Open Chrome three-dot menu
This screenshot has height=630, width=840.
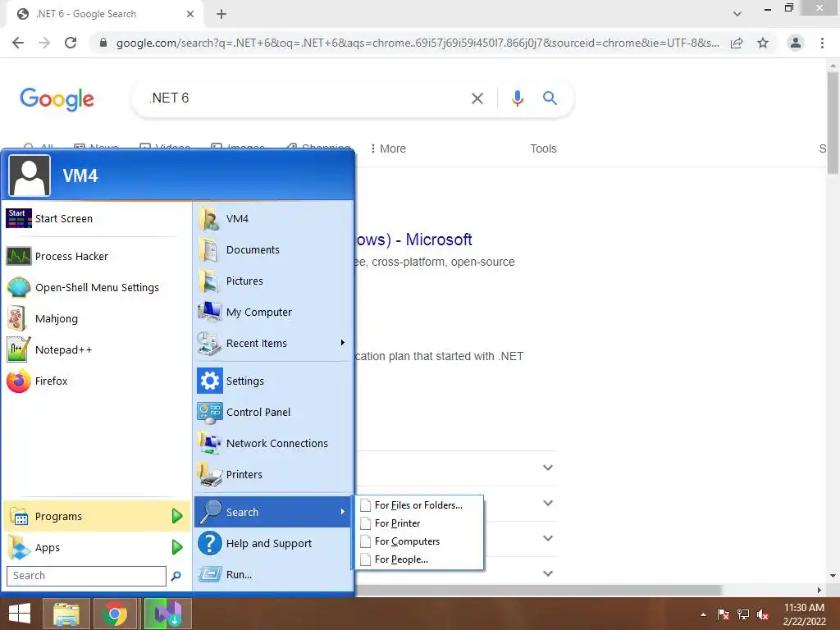click(x=822, y=43)
